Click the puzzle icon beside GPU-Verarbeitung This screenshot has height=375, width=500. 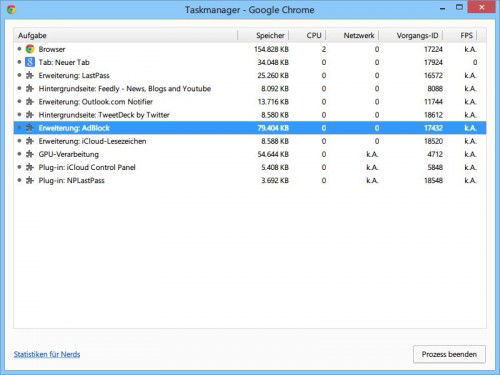[x=30, y=154]
